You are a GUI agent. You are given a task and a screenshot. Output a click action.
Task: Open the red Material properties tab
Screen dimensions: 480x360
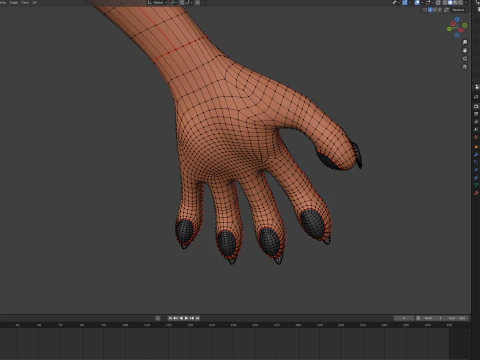[x=476, y=193]
